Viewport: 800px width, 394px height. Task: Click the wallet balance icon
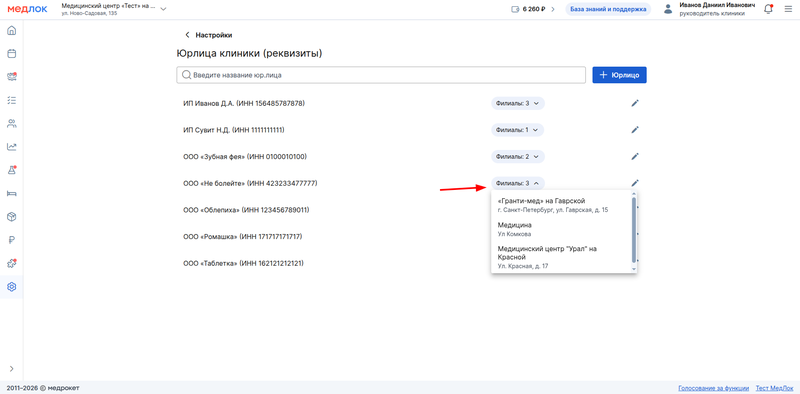[514, 9]
